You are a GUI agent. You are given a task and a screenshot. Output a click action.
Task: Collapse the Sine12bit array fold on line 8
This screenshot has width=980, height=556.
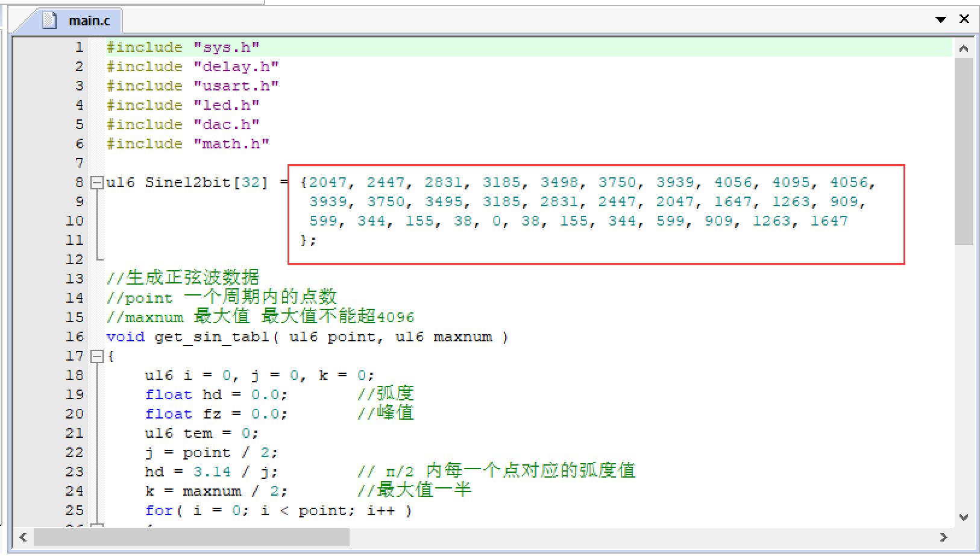click(96, 182)
